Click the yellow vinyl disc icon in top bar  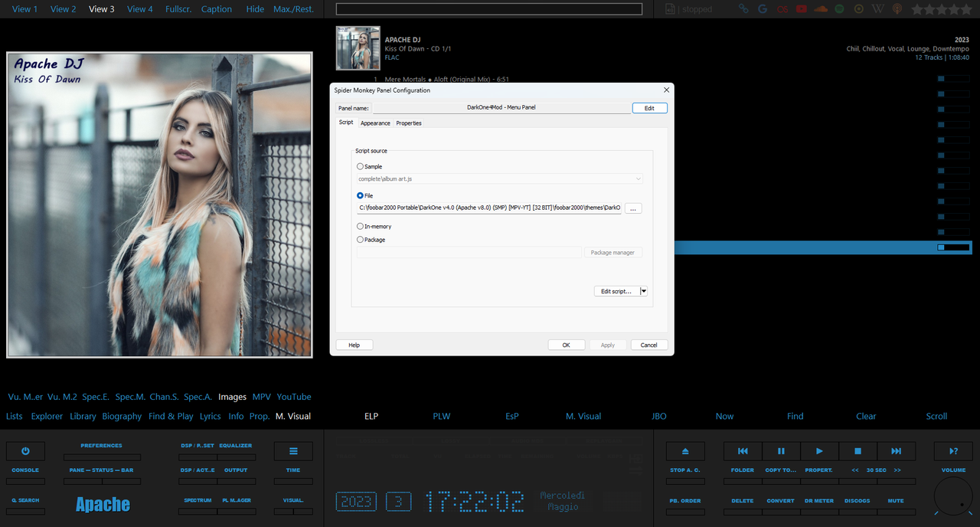pyautogui.click(x=859, y=9)
